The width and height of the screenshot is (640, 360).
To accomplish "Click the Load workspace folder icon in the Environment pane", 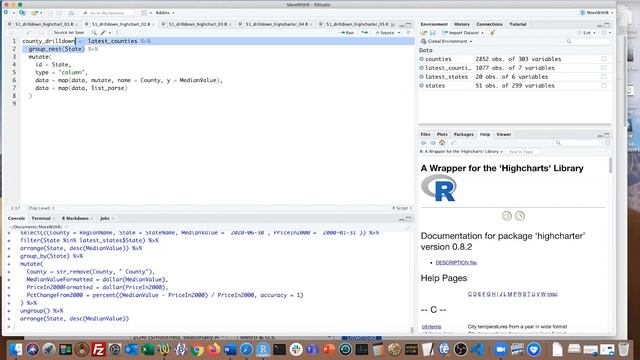I will (424, 33).
